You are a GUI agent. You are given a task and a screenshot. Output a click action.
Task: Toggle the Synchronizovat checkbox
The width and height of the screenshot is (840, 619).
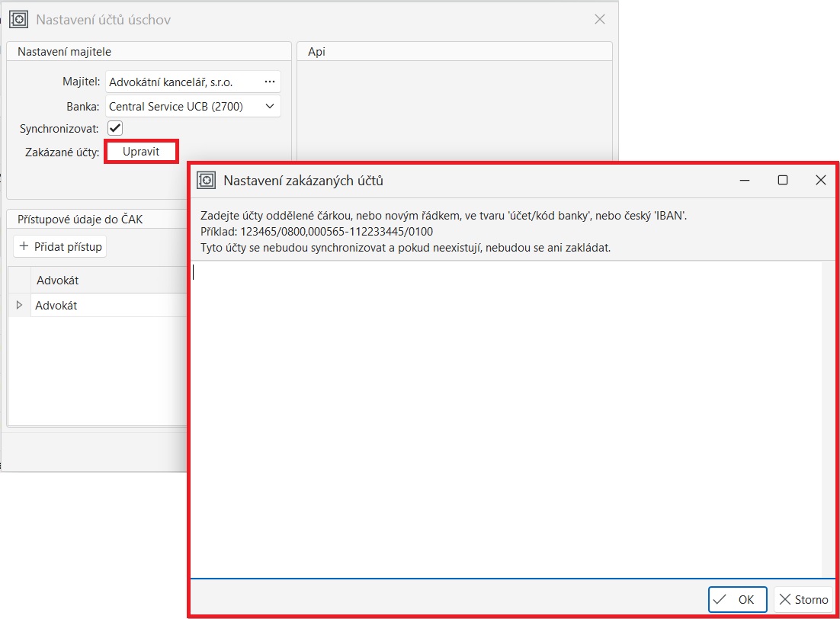click(x=115, y=128)
